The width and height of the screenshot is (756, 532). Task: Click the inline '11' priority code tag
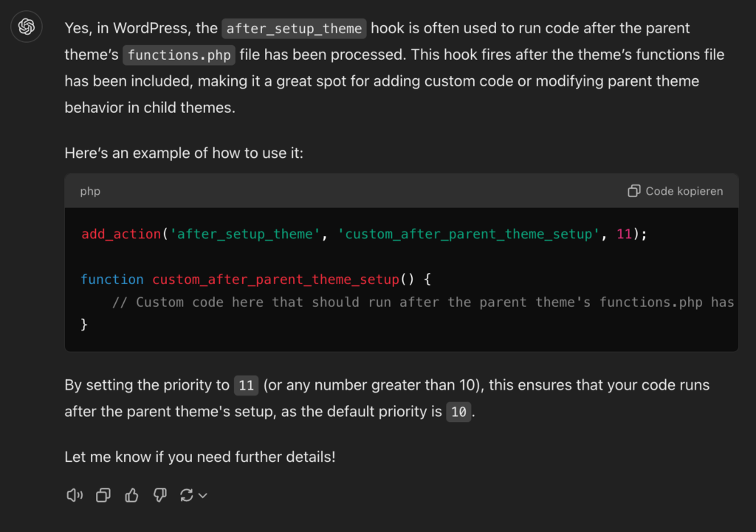click(x=247, y=386)
